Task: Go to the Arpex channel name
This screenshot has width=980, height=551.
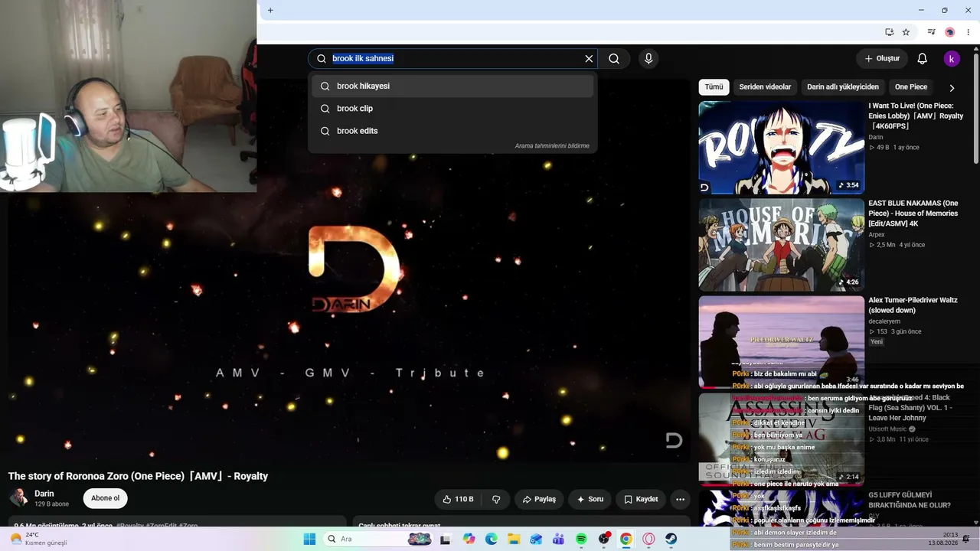Action: 877,235
